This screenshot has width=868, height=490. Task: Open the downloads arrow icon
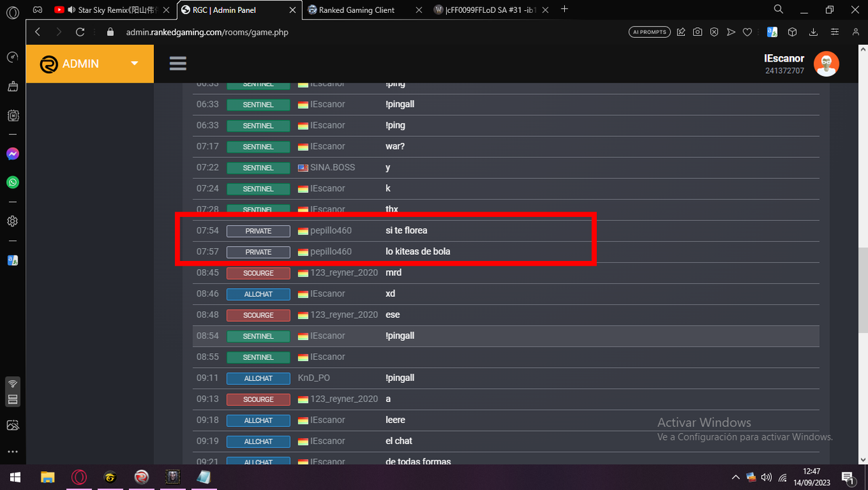813,32
